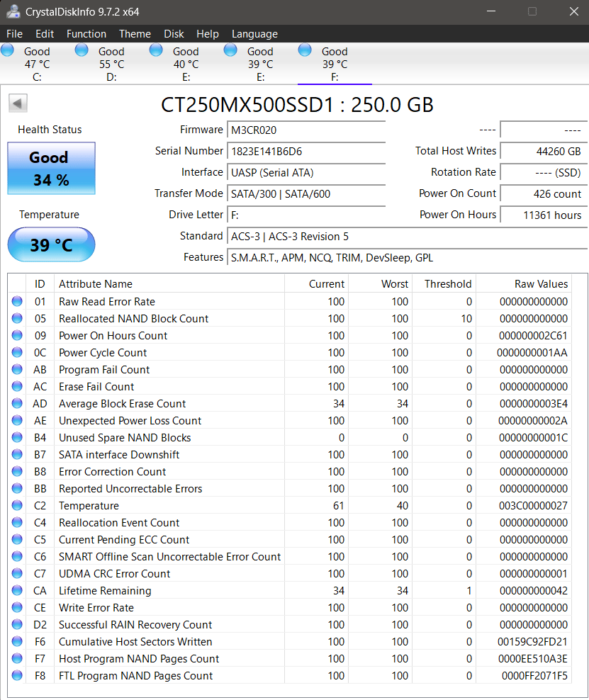Open the Theme menu
The width and height of the screenshot is (589, 700).
tap(135, 34)
